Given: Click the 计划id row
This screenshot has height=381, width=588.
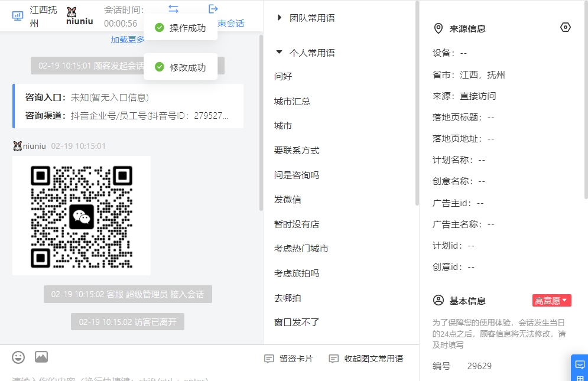Looking at the screenshot, I should (453, 246).
